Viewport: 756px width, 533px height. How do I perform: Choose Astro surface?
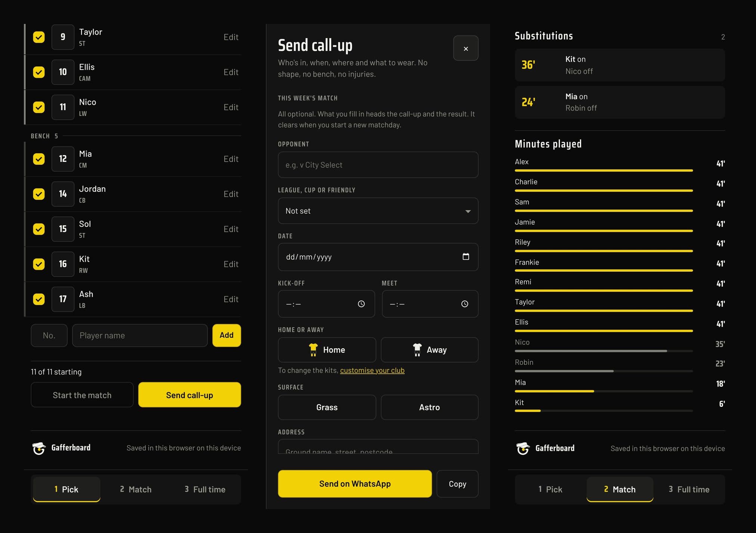coord(430,407)
